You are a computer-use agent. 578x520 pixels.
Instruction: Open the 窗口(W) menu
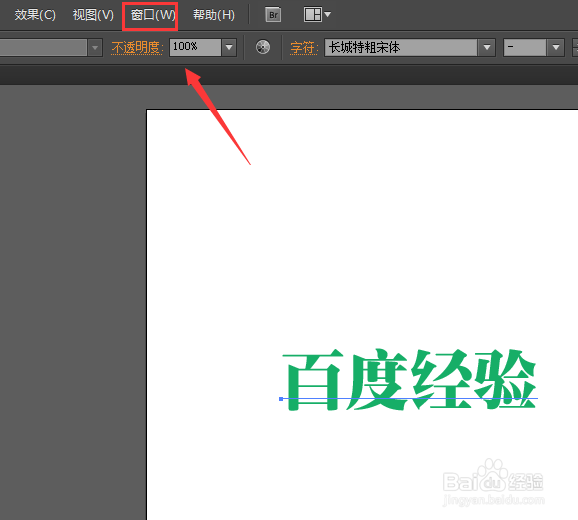coord(152,15)
